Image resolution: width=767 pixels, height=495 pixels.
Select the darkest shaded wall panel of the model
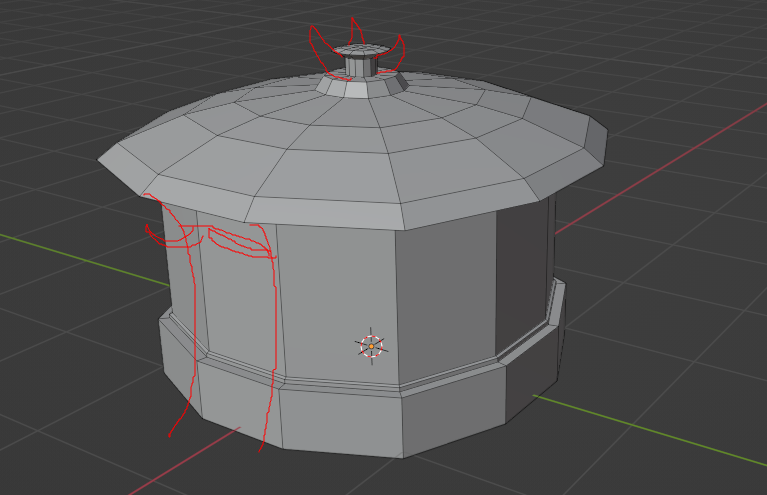point(522,279)
